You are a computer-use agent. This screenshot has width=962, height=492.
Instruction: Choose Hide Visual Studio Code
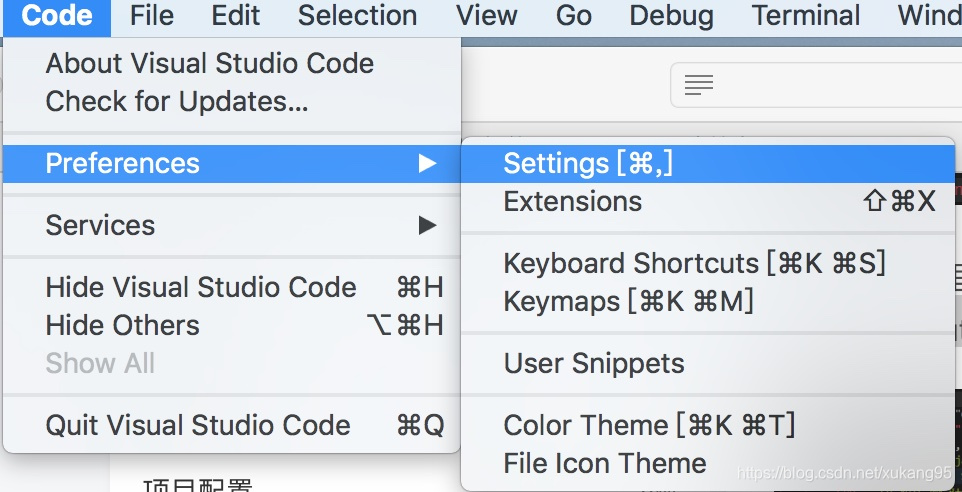[x=232, y=288]
